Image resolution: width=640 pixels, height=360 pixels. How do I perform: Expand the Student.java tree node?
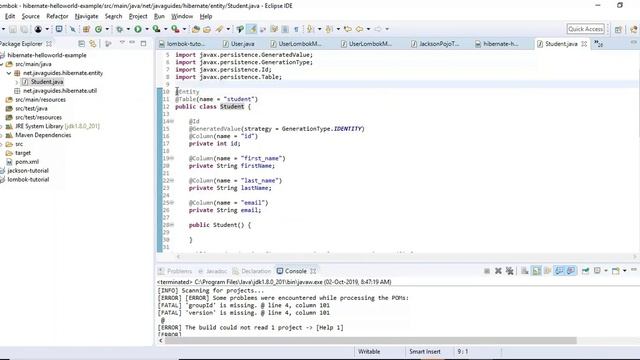click(17, 82)
